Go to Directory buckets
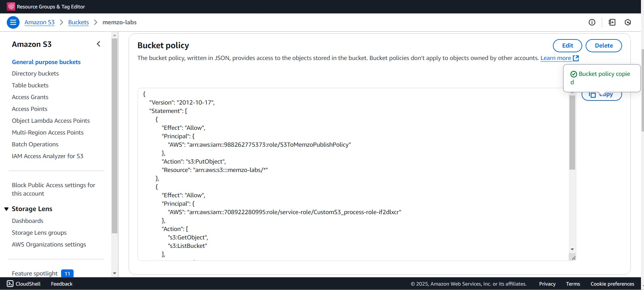644x290 pixels. coord(35,74)
